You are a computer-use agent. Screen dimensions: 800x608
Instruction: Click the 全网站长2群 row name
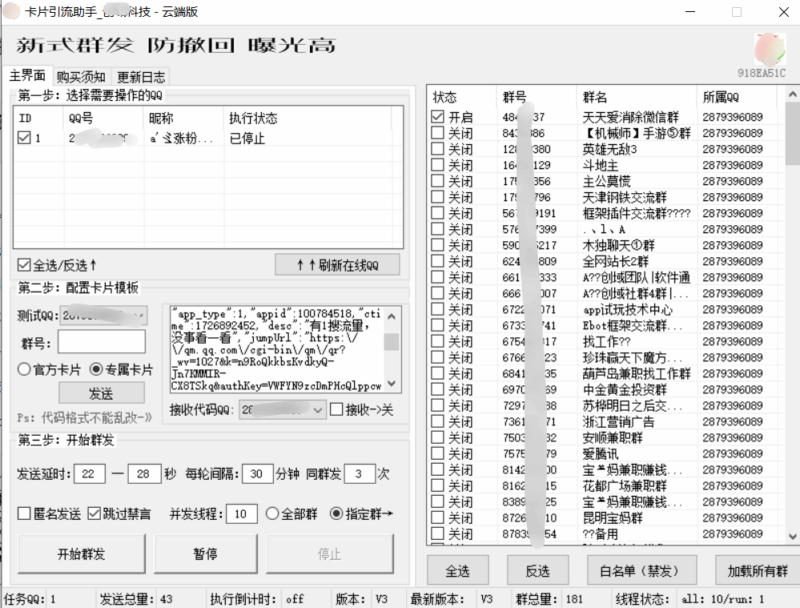(615, 261)
